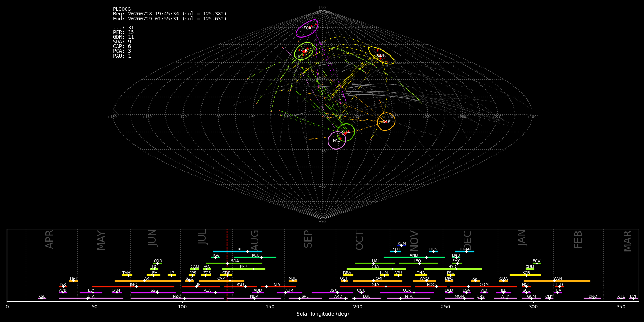Click the NUE shower bar label
644x322 pixels.
[293, 279]
